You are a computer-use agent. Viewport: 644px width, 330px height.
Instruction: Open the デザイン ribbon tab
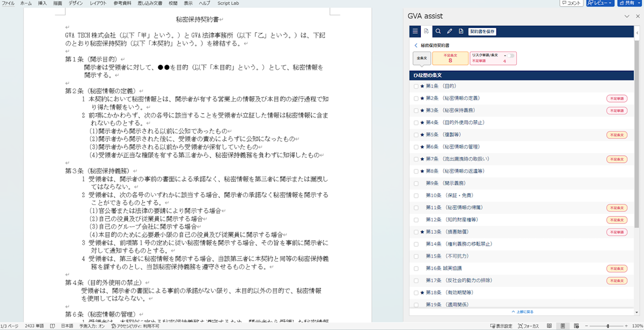(76, 3)
